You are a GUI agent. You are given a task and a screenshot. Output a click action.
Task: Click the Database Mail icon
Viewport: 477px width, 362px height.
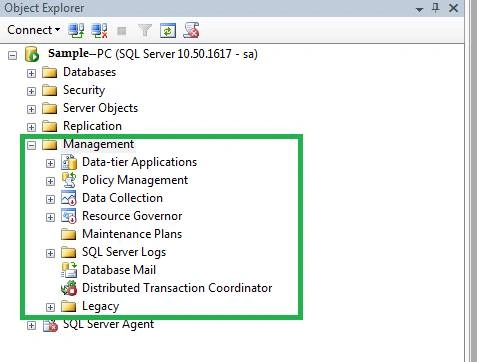69,270
